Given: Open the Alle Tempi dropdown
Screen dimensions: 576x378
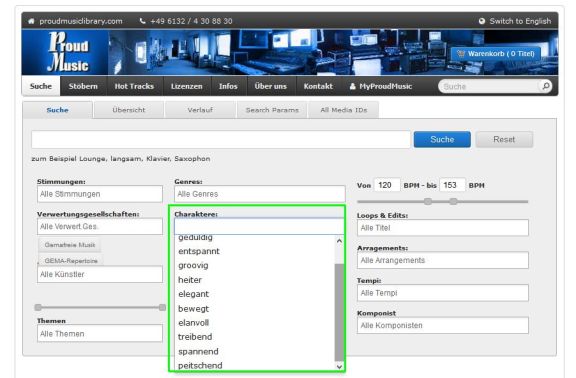Looking at the screenshot, I should 443,293.
